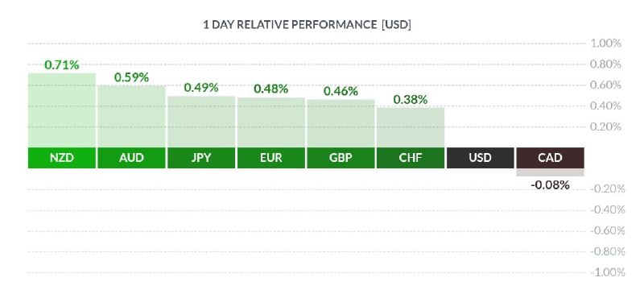644x290 pixels.
Task: Select the AUD currency label
Action: [131, 158]
